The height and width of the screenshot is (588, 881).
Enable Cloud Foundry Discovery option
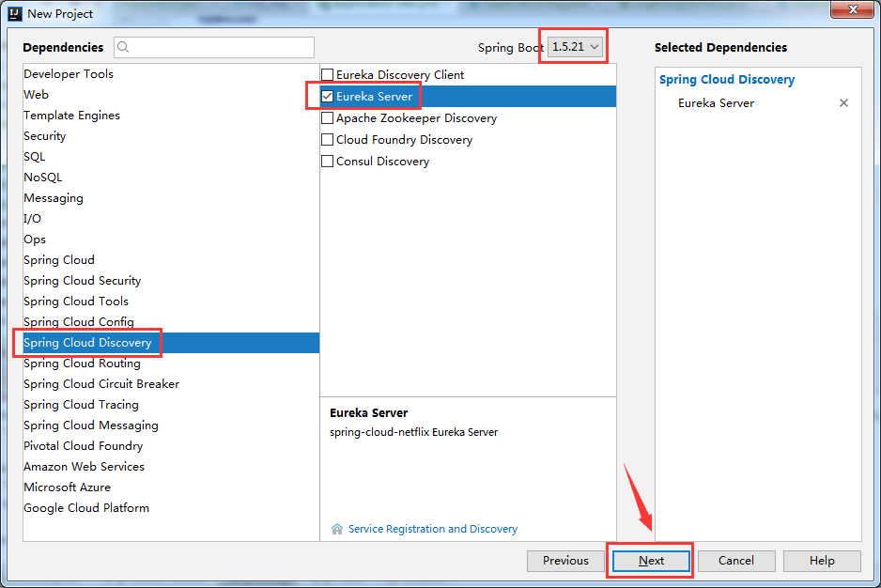tap(327, 139)
